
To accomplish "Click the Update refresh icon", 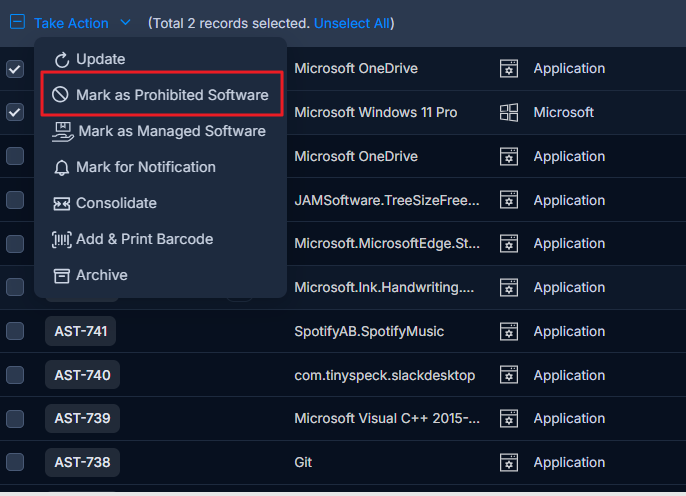I will point(62,60).
